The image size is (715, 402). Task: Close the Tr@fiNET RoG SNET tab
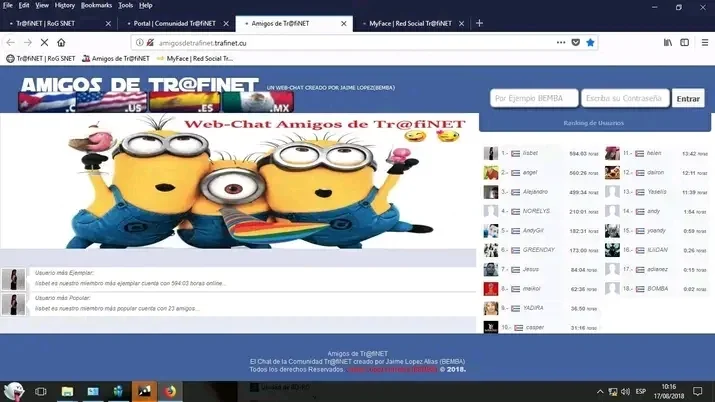click(x=108, y=23)
